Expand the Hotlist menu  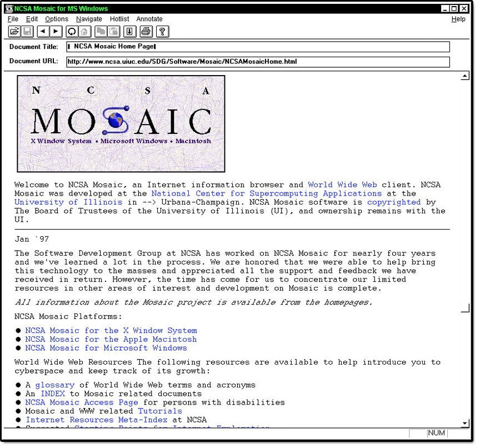coord(119,19)
